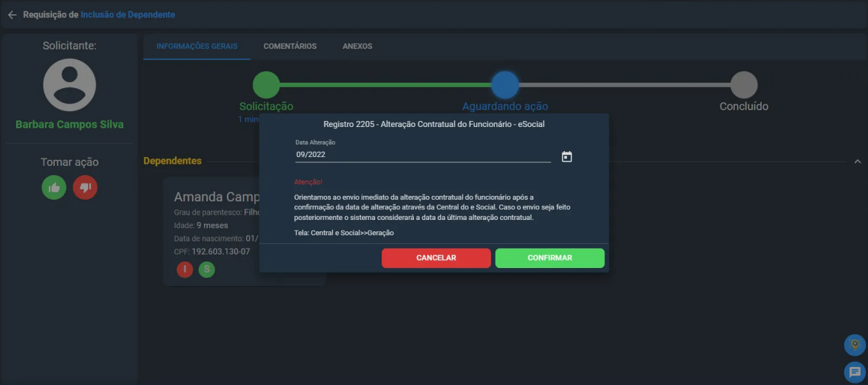Click the requester avatar picture
Viewport: 868px width, 385px height.
tap(70, 85)
